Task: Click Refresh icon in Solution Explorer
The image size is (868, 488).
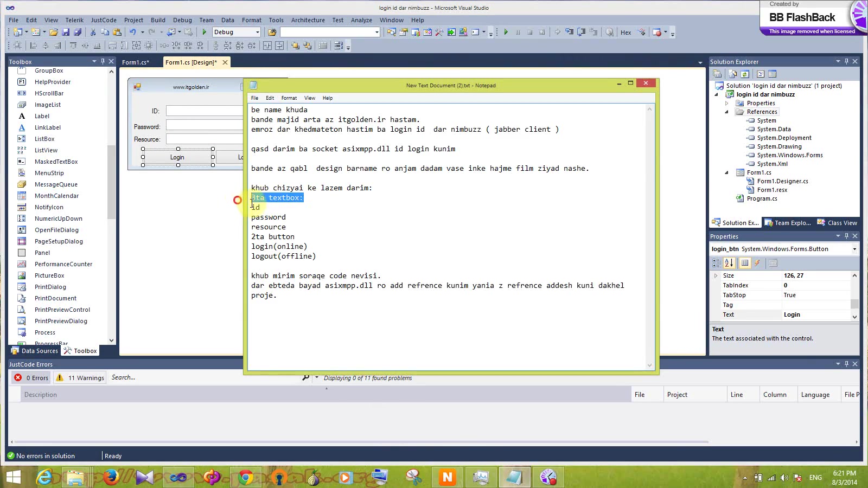Action: (745, 74)
